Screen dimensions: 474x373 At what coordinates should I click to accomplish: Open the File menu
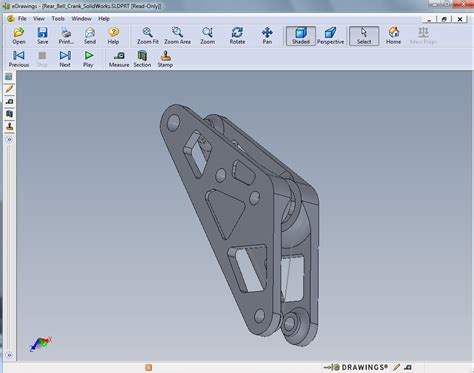click(x=22, y=19)
